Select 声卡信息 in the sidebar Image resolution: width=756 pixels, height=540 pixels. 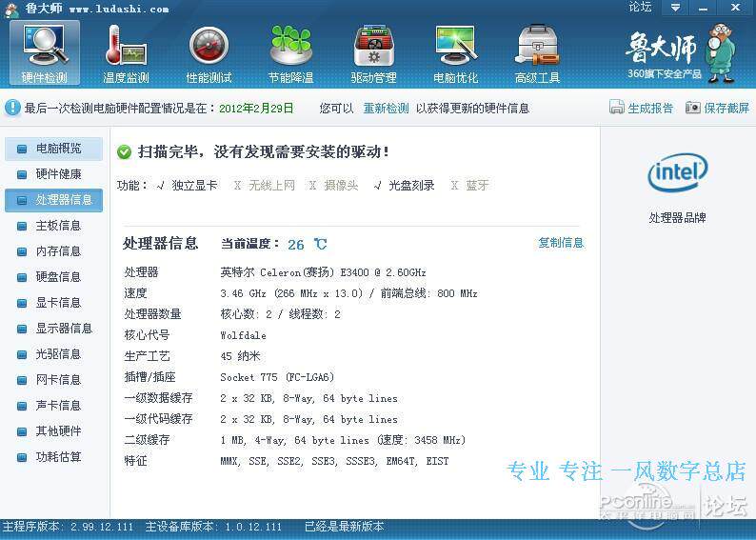tap(53, 406)
